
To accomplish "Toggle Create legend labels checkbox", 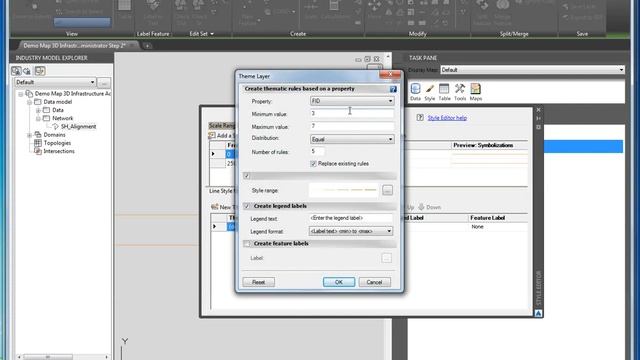I will pyautogui.click(x=247, y=206).
